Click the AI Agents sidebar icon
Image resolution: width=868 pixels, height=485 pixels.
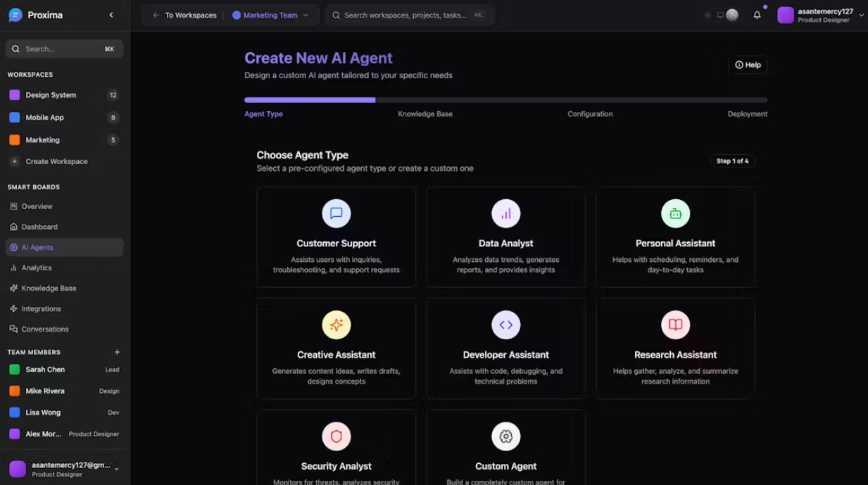coord(13,247)
